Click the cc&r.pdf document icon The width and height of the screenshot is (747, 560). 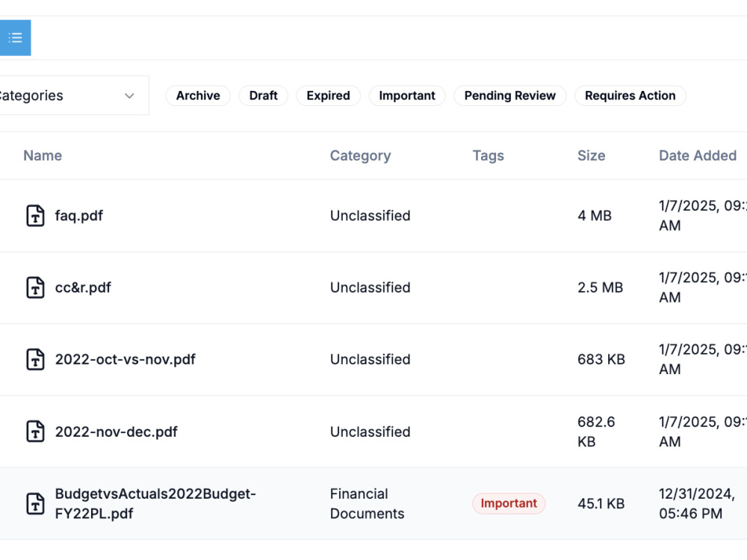[x=35, y=287]
